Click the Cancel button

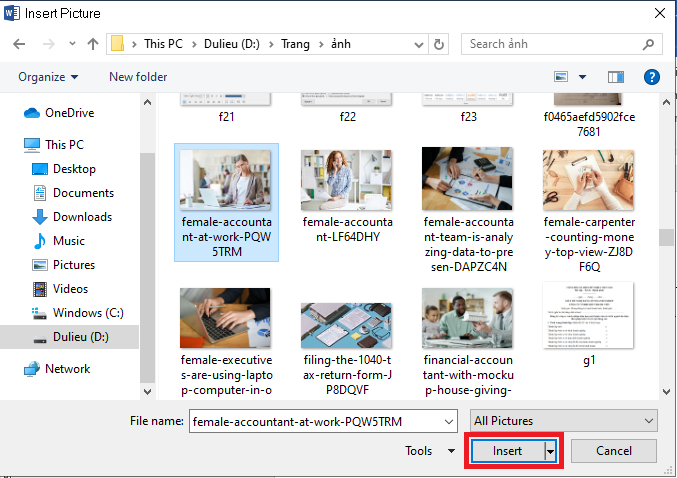[613, 451]
